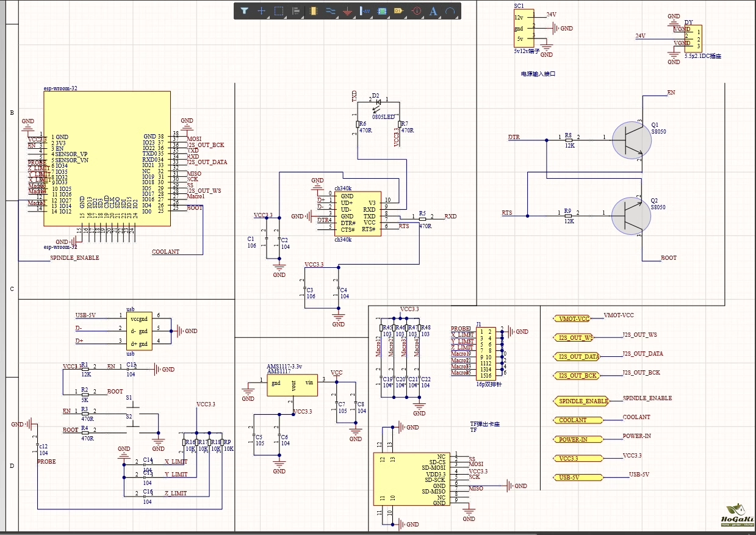
Task: Select the yellow SPINDLE_ENABLE port
Action: (583, 401)
